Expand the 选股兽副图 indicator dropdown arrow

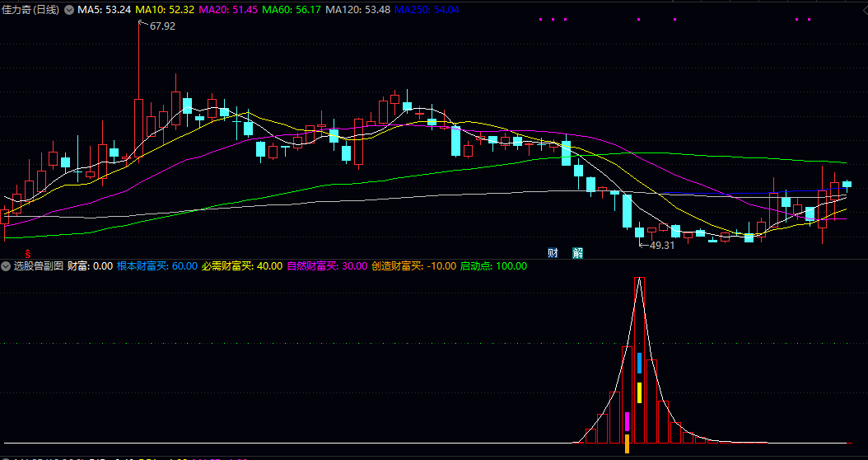tap(6, 266)
